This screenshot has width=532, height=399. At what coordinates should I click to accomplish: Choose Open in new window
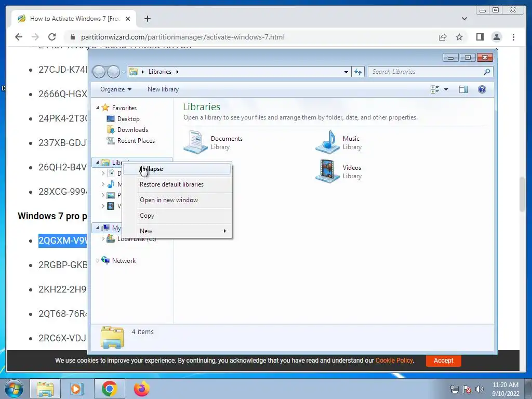click(x=177, y=200)
